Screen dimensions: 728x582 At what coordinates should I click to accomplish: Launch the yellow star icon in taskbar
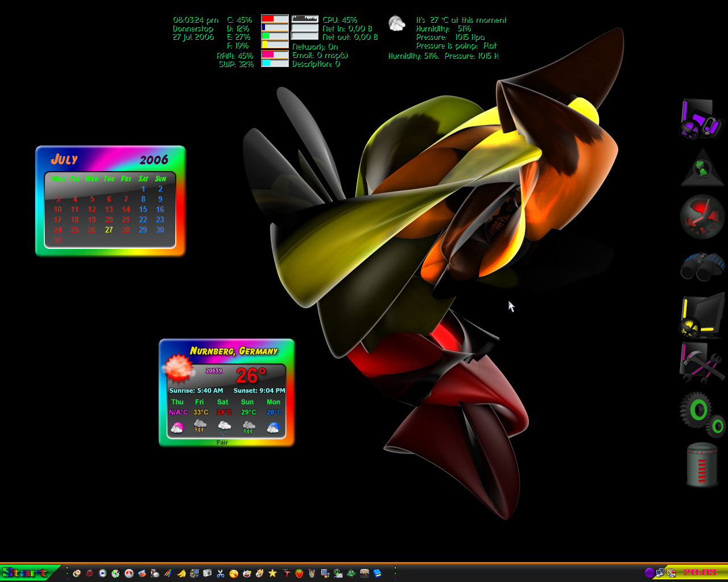pos(272,573)
